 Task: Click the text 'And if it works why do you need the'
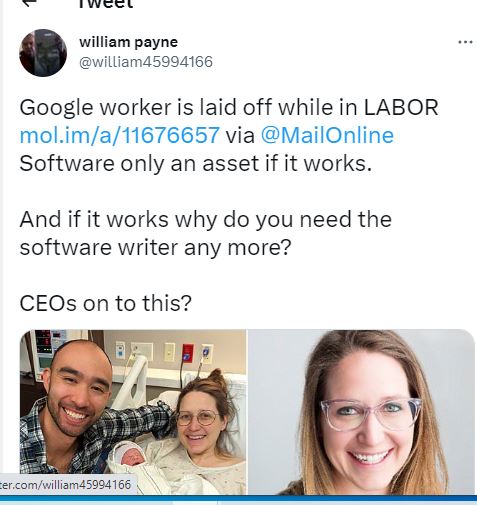[x=206, y=219]
